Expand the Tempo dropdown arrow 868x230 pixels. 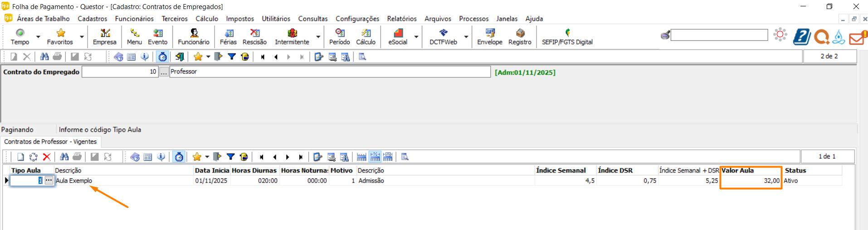click(x=38, y=37)
